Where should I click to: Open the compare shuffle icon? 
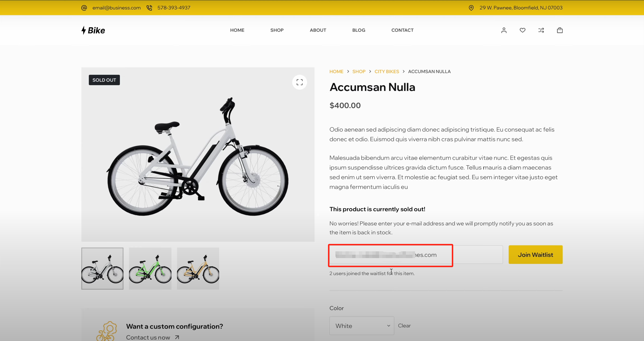pyautogui.click(x=541, y=30)
